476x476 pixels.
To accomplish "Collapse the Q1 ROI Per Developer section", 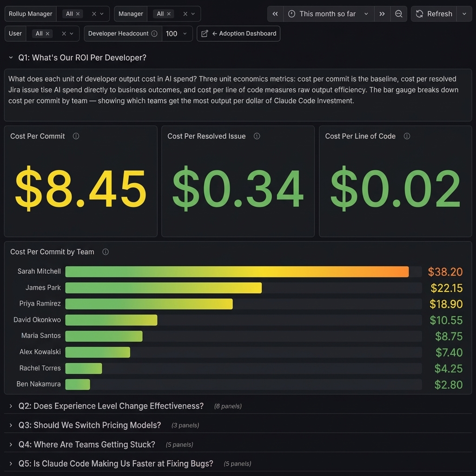I will pyautogui.click(x=10, y=57).
